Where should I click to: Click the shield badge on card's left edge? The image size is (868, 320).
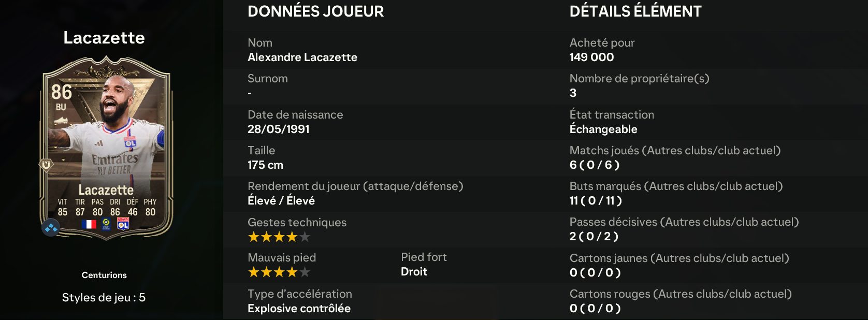pos(46,165)
